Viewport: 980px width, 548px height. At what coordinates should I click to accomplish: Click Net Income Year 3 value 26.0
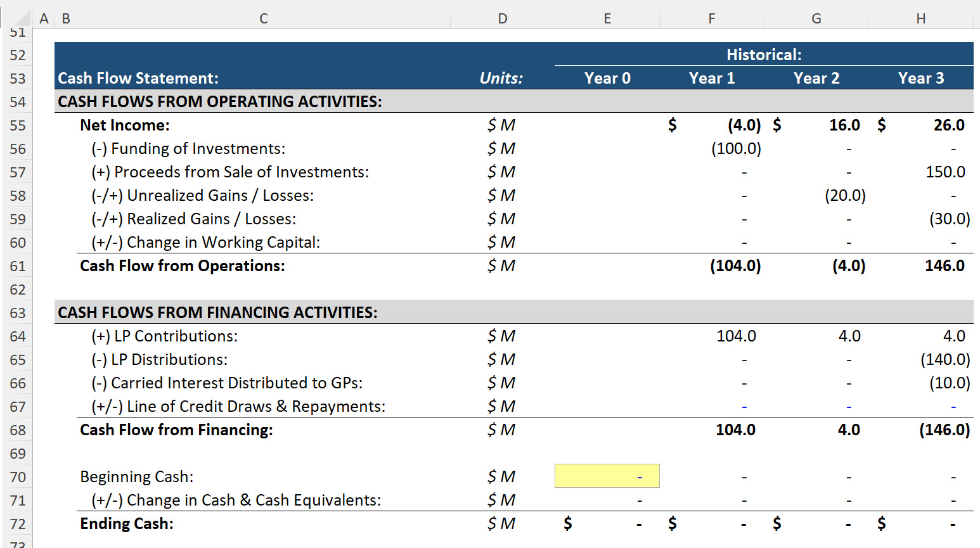pos(949,125)
